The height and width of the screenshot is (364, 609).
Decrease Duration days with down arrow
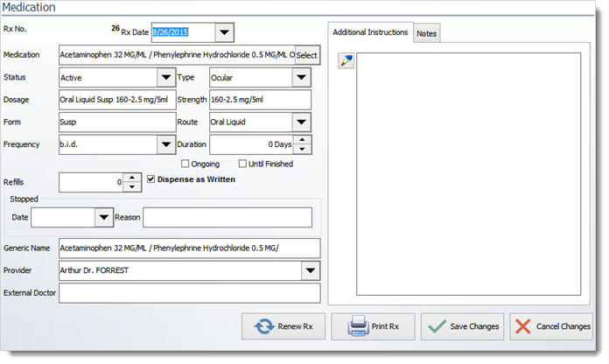coord(302,149)
